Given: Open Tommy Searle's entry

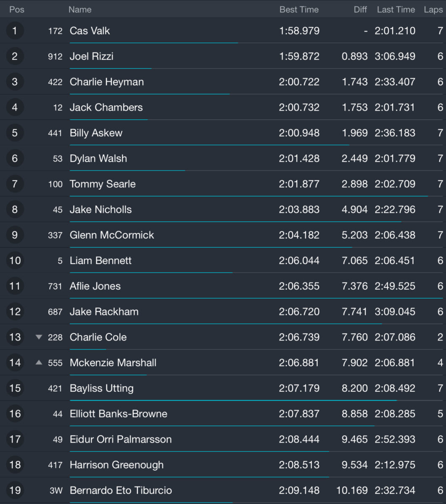Looking at the screenshot, I should [x=223, y=184].
